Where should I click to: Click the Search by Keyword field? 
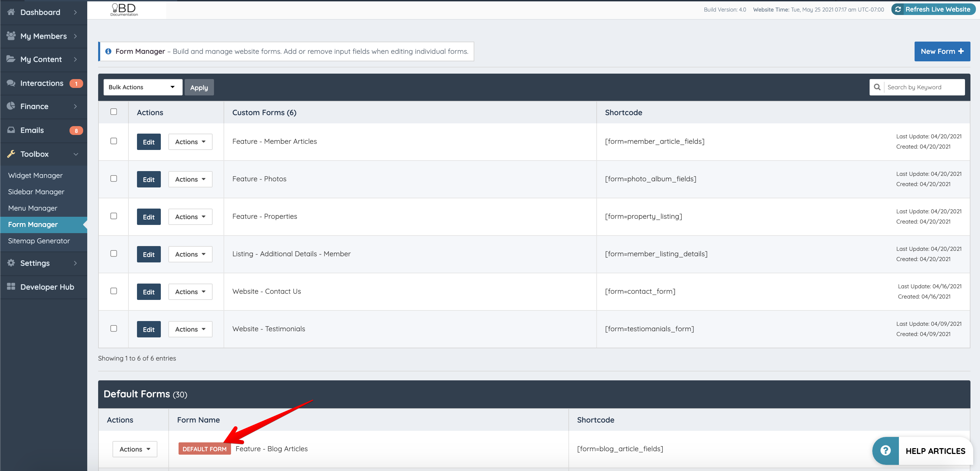point(924,87)
